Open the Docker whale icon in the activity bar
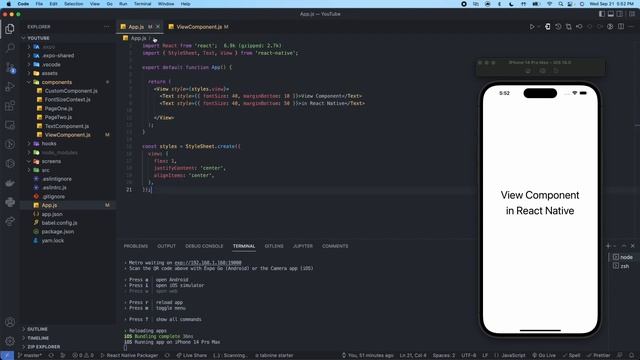 click(x=10, y=183)
